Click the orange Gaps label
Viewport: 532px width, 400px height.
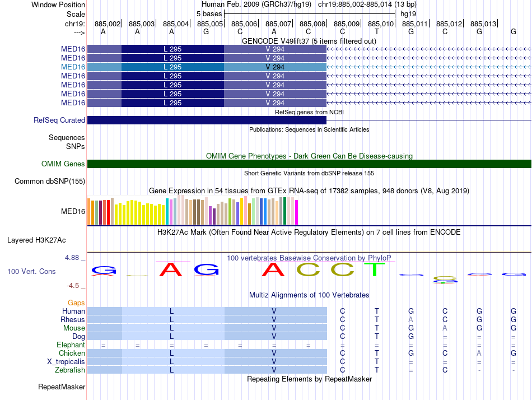click(x=76, y=303)
